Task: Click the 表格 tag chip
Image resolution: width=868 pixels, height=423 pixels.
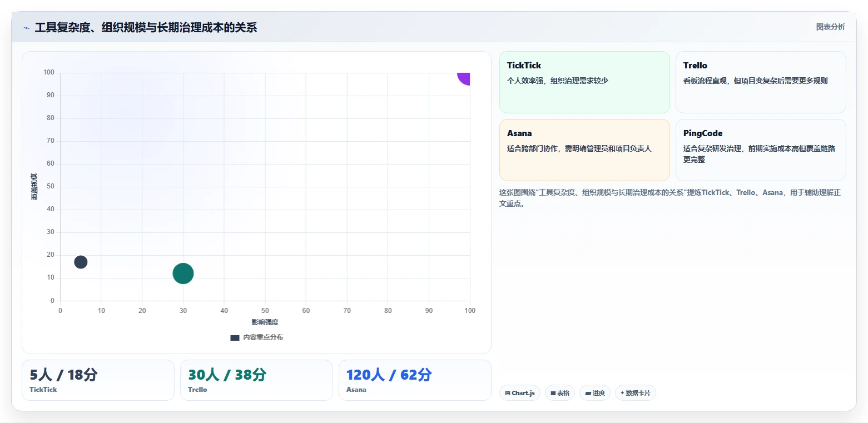Action: point(560,393)
